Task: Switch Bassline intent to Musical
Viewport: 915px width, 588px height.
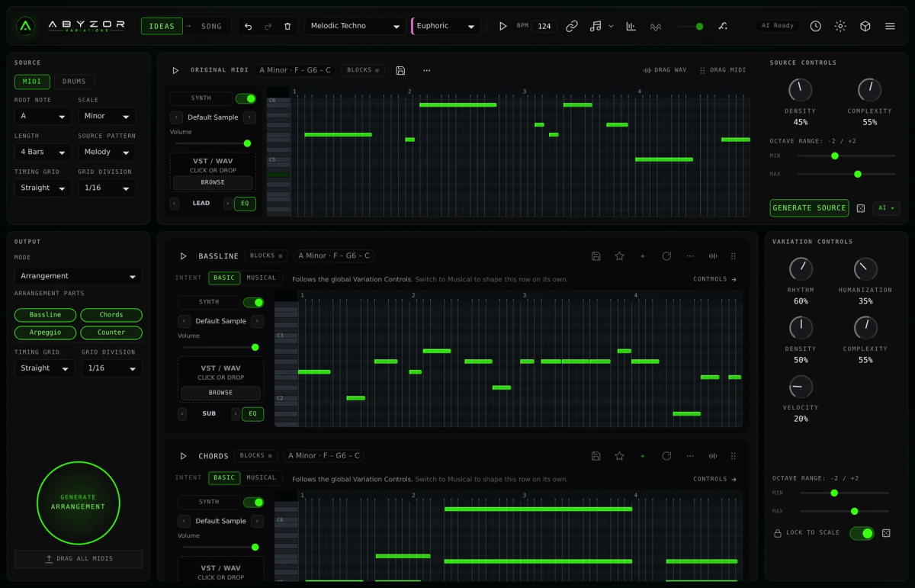Action: (x=262, y=278)
